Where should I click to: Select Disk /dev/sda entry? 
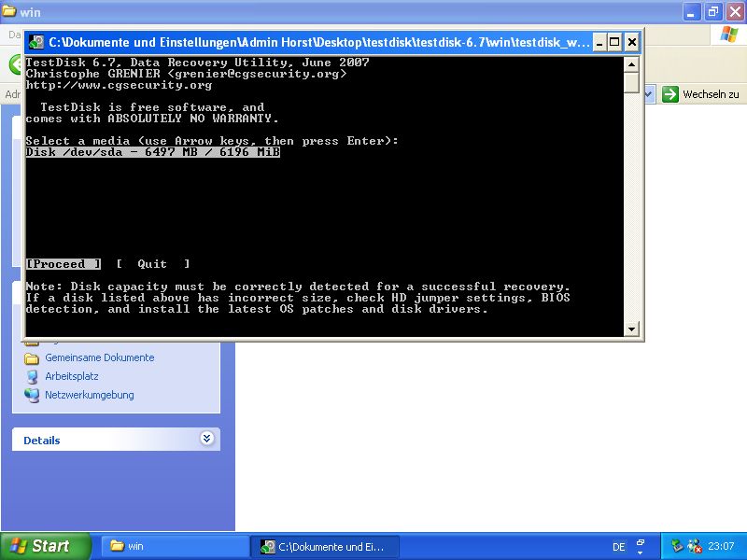coord(153,152)
